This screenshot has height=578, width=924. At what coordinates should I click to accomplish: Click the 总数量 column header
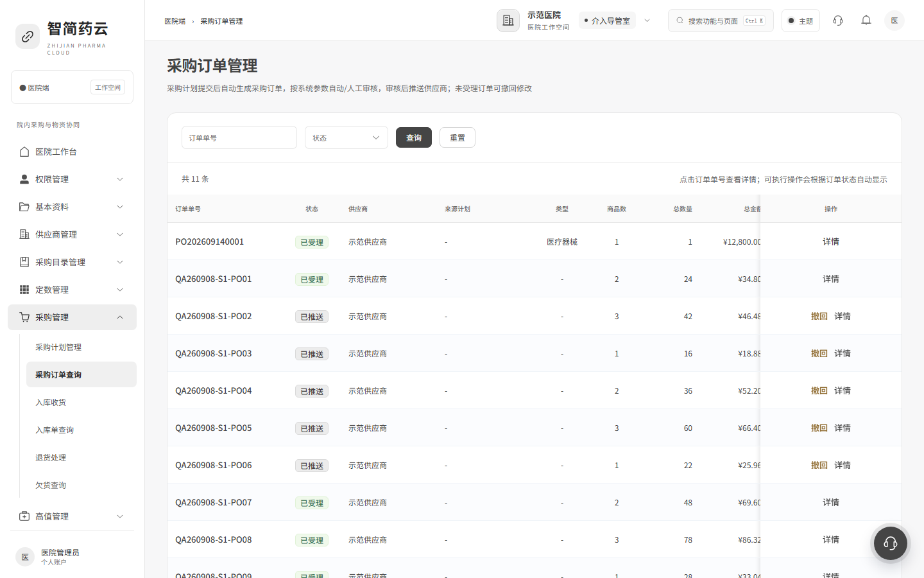click(683, 209)
